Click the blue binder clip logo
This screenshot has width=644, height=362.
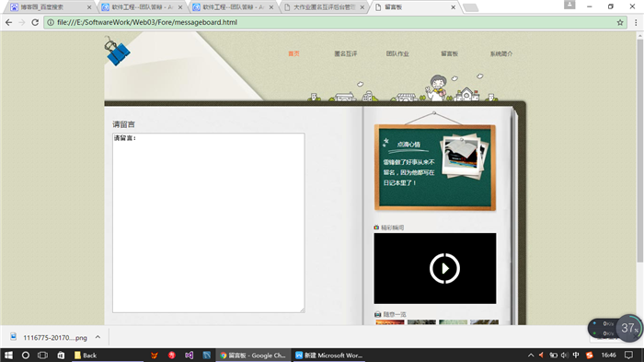click(x=117, y=51)
